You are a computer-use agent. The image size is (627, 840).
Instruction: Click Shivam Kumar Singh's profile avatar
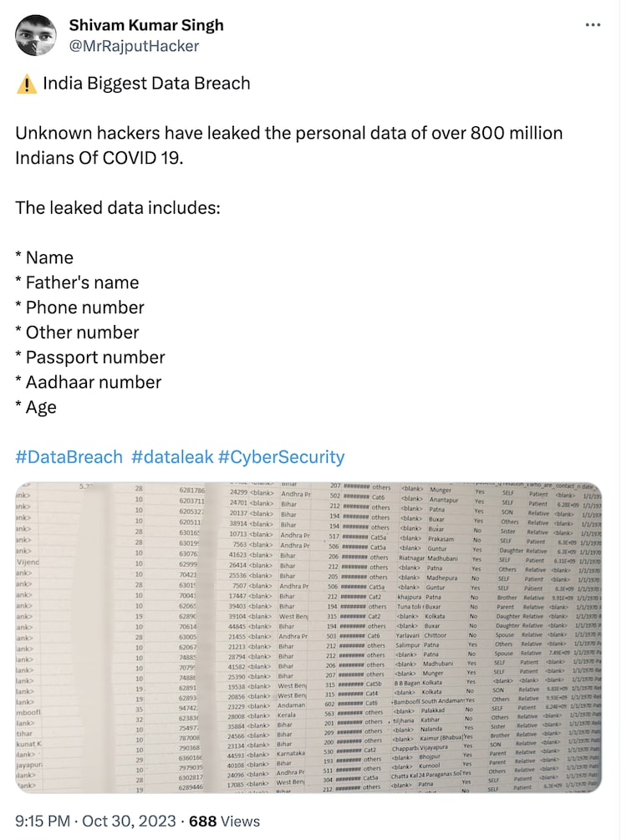(x=36, y=35)
